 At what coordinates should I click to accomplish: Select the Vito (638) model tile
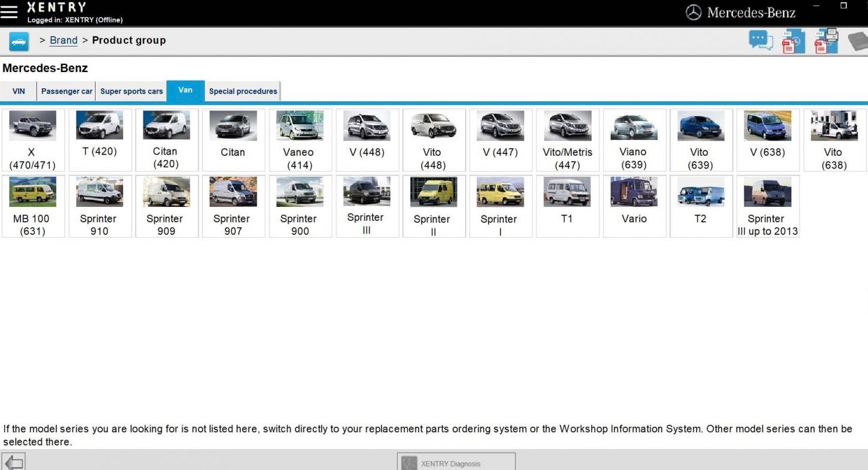click(x=834, y=140)
